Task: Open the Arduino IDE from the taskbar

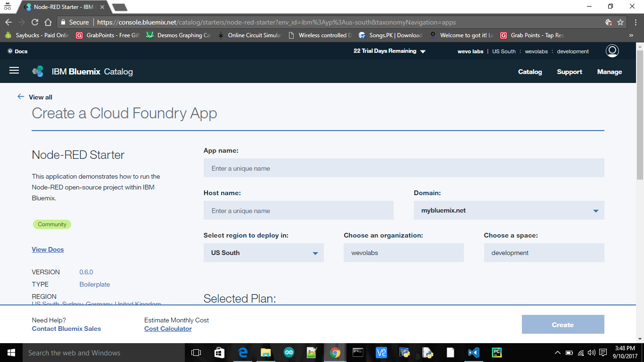Action: point(289,352)
